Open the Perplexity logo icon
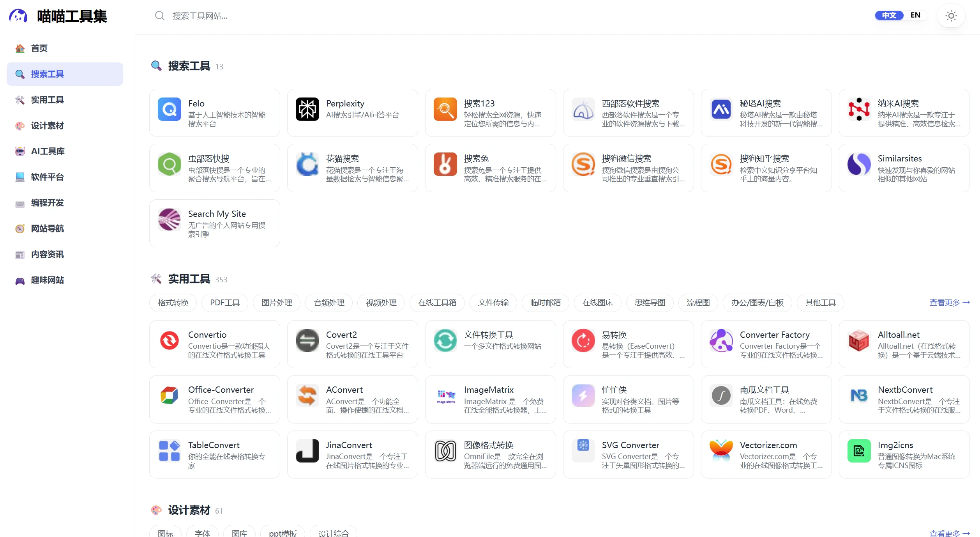 [x=307, y=109]
